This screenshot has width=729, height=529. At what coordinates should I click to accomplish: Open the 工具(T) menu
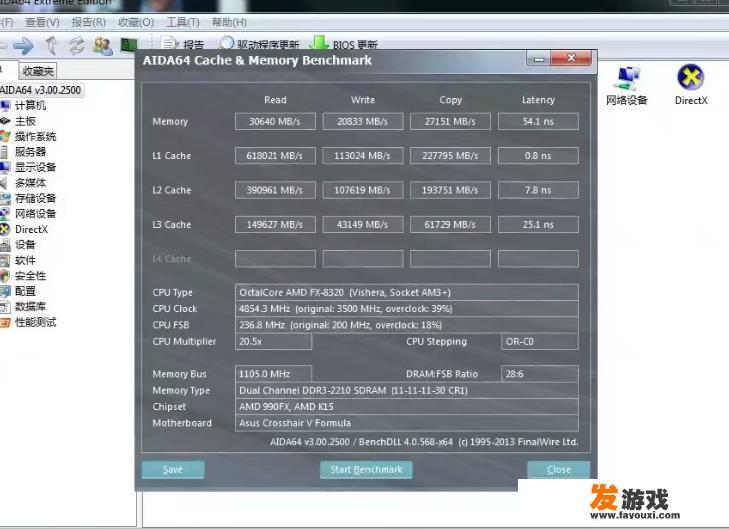pos(183,22)
